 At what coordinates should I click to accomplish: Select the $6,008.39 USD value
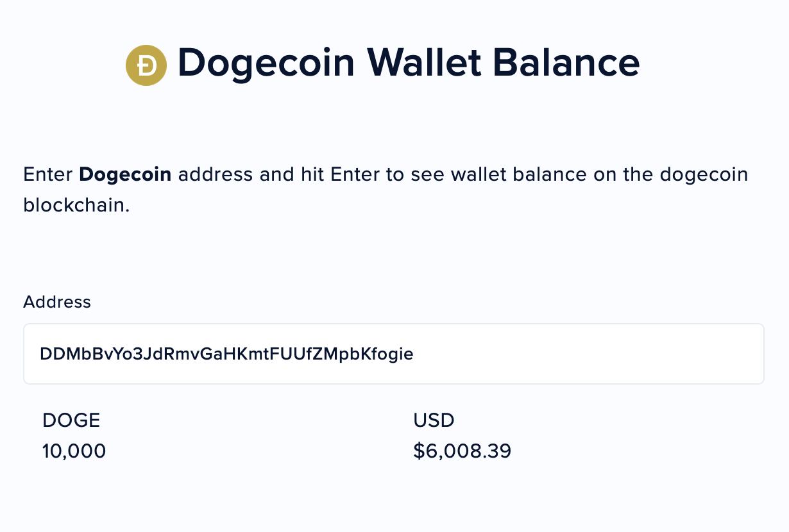tap(462, 451)
